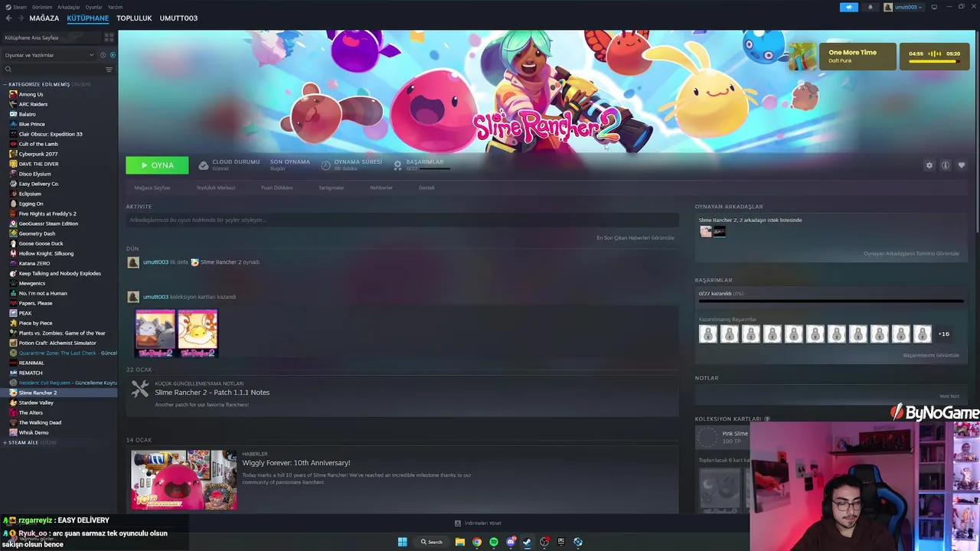Open the UMUTT003 profile tab
Viewport: 980px width, 551px height.
178,18
